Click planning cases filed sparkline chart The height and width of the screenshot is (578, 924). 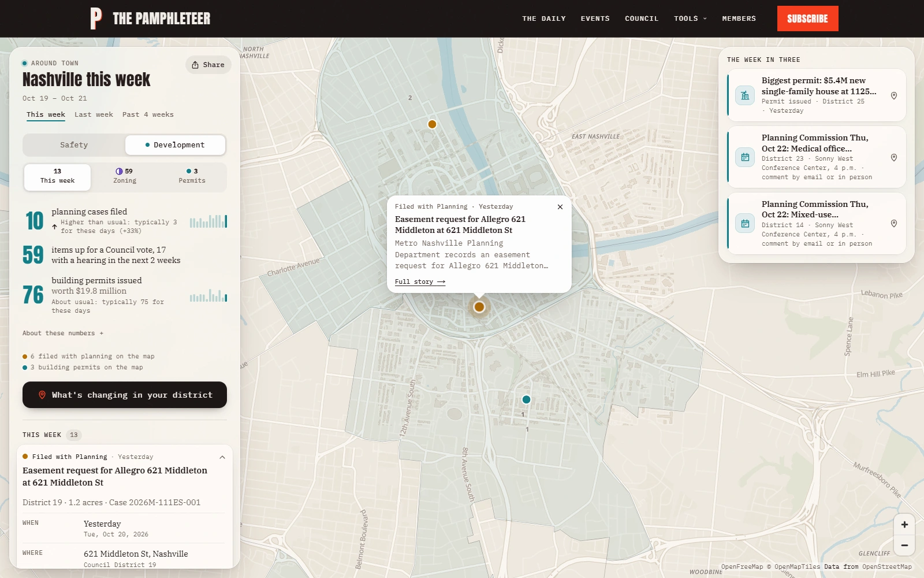208,221
